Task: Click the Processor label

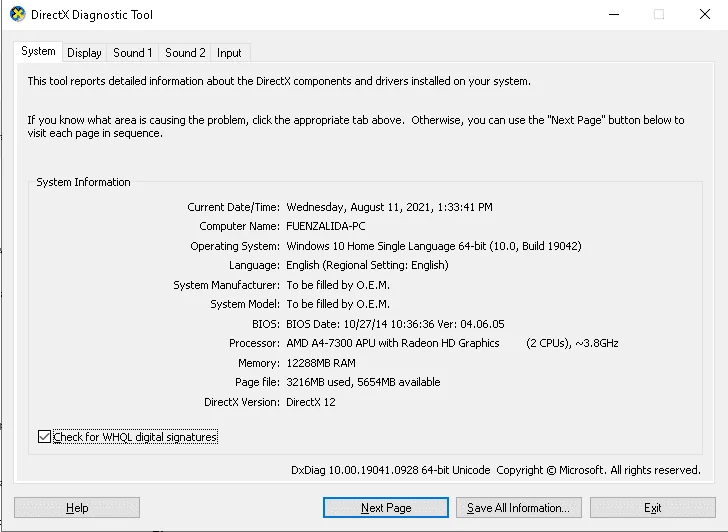Action: pyautogui.click(x=254, y=343)
